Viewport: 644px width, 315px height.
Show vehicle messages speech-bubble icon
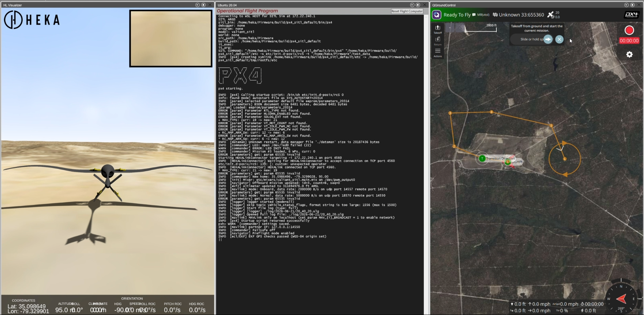(474, 15)
